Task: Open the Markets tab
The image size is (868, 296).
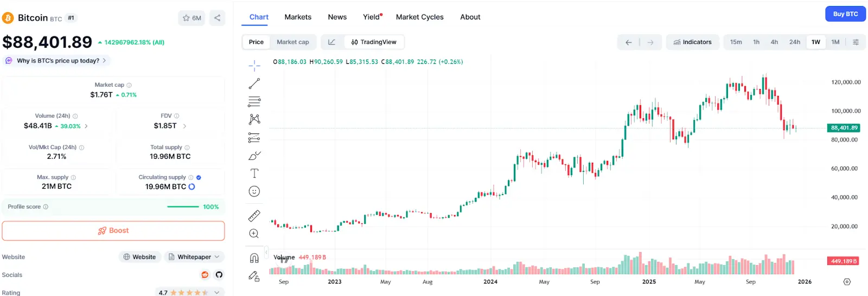Action: 298,17
